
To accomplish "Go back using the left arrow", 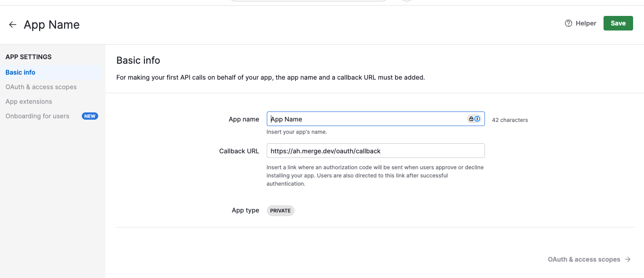I will coord(13,25).
